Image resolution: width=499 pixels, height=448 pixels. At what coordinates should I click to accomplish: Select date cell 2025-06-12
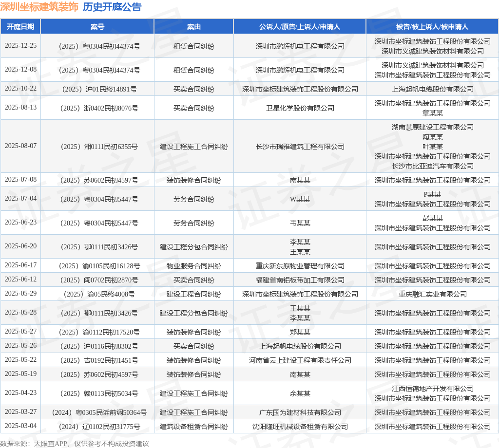coord(20,279)
